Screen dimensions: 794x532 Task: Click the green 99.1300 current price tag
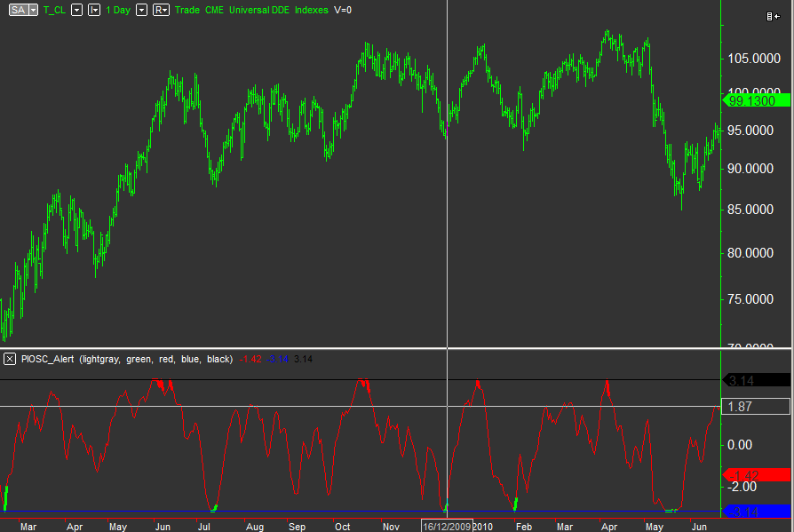757,101
